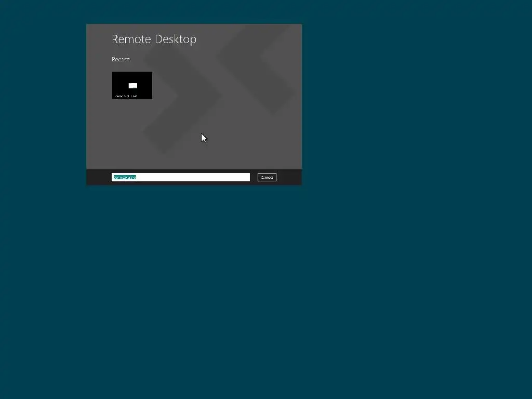Focus the remote PC address input field
The height and width of the screenshot is (399, 532).
point(180,177)
